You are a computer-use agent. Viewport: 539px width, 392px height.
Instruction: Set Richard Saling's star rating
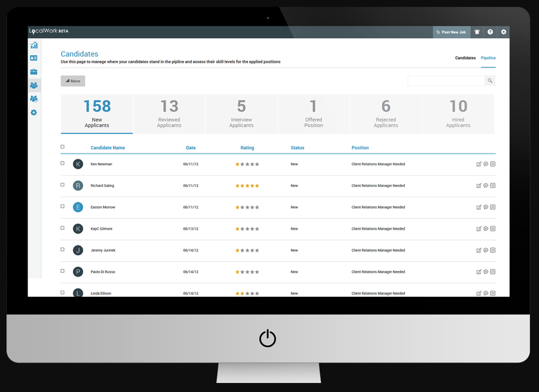click(x=247, y=186)
